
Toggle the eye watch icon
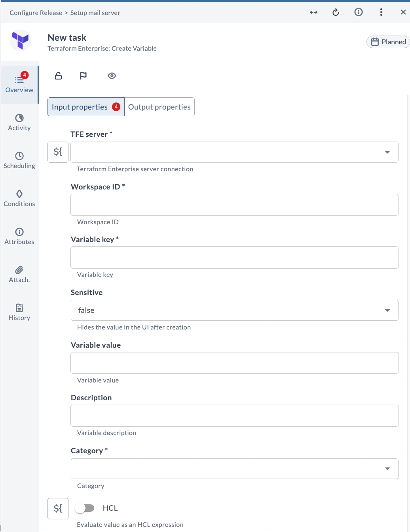[112, 76]
